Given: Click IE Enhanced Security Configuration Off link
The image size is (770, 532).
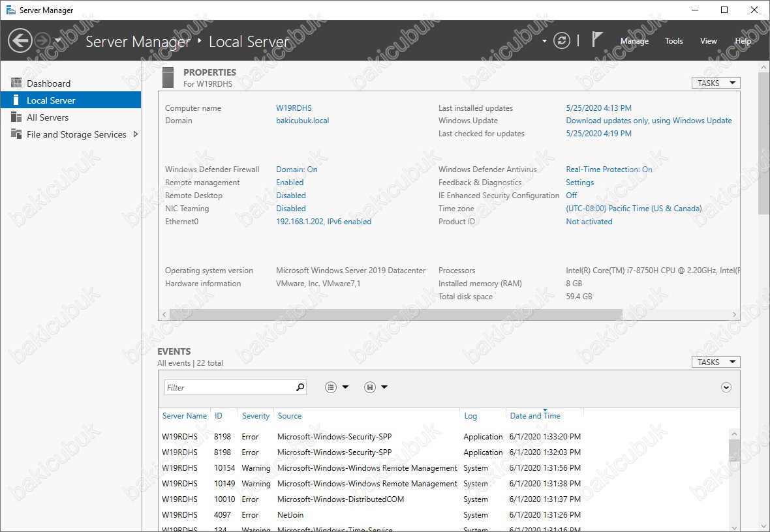Looking at the screenshot, I should pos(571,196).
